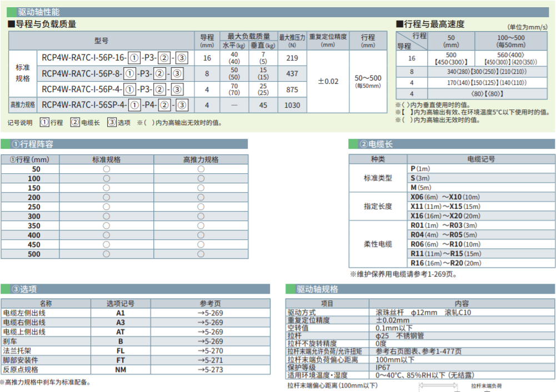The height and width of the screenshot is (392, 556).
Task: Click the 最大推压力 column header
Action: [x=292, y=41]
